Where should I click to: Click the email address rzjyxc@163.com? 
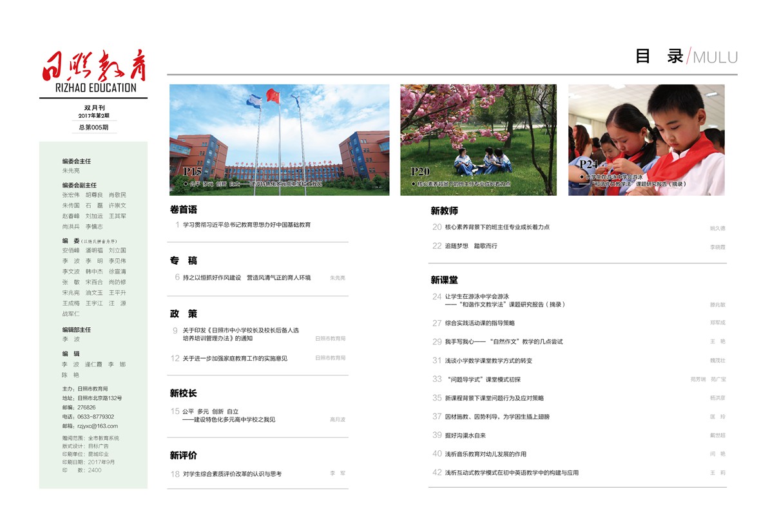click(98, 426)
